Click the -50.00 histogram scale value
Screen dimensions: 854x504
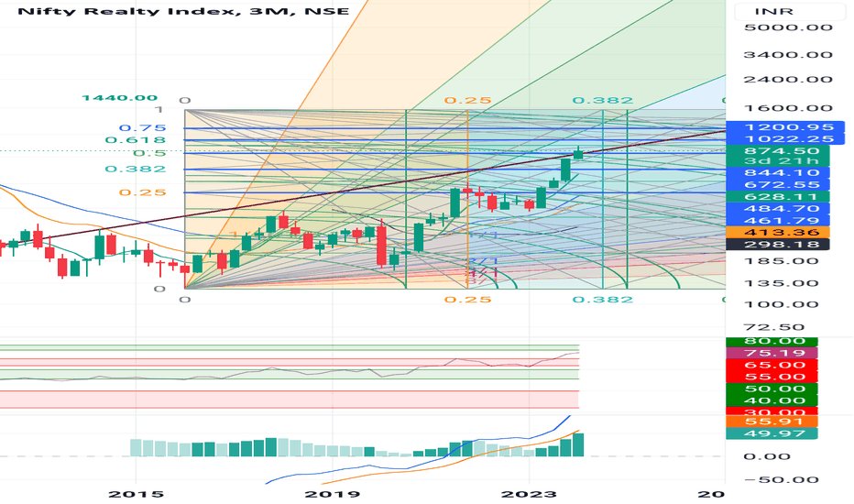(781, 480)
